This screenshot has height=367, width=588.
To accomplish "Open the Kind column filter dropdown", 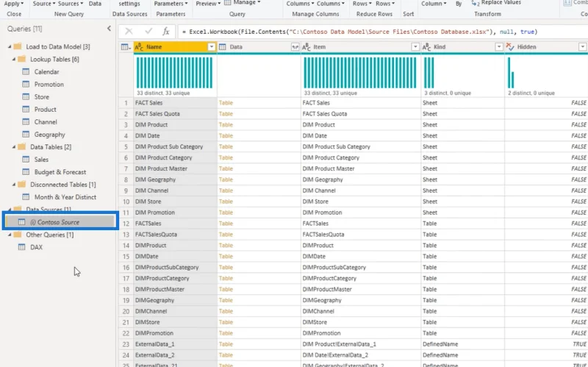I will tap(499, 47).
